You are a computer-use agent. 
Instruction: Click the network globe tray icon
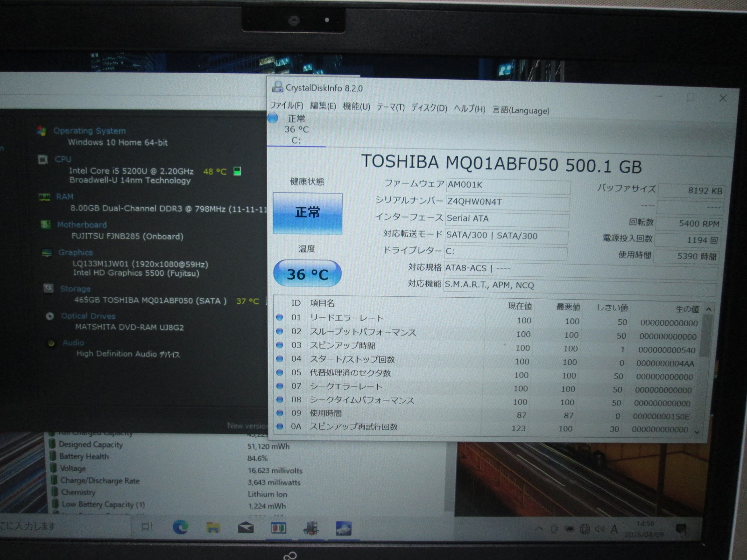584,529
